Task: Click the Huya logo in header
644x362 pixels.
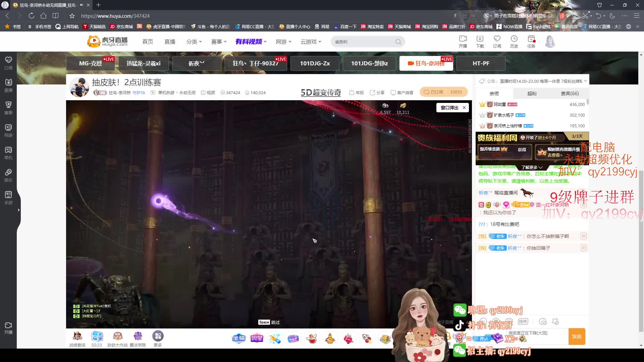Action: click(x=107, y=41)
